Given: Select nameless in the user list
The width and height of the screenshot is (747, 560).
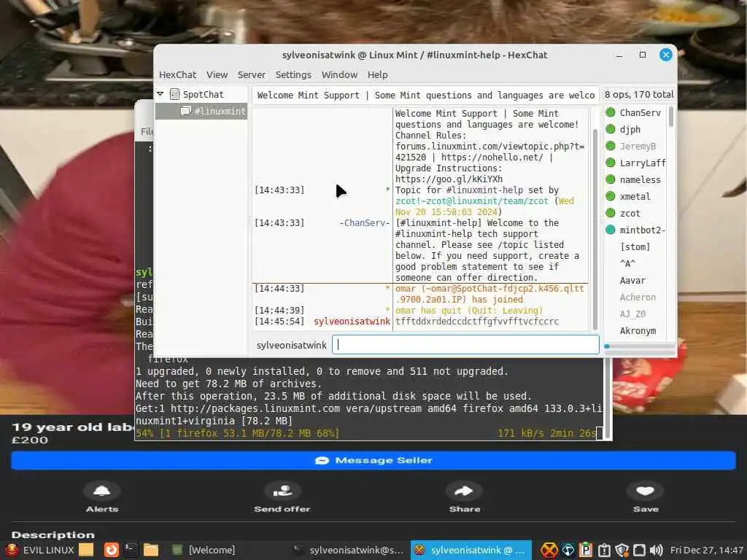Looking at the screenshot, I should tap(640, 179).
